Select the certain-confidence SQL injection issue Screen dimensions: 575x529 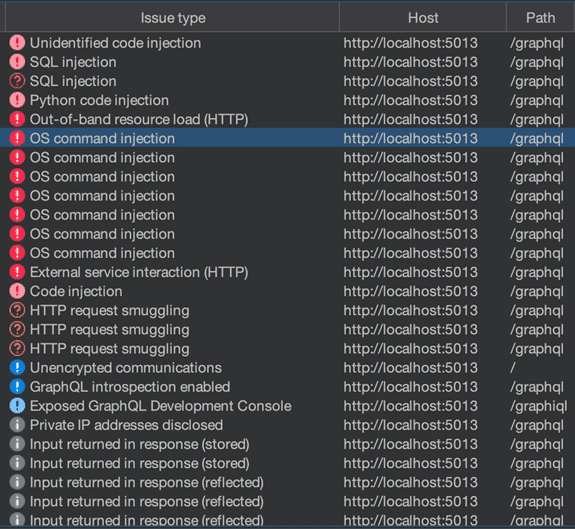(x=288, y=62)
